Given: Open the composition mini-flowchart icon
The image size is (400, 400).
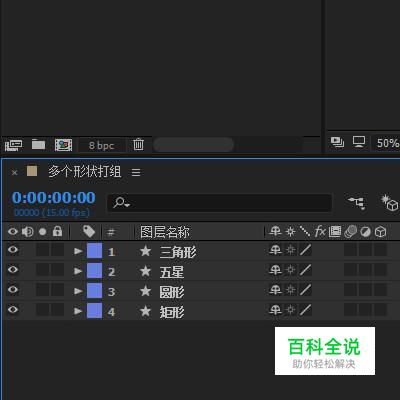Looking at the screenshot, I should pos(357,202).
